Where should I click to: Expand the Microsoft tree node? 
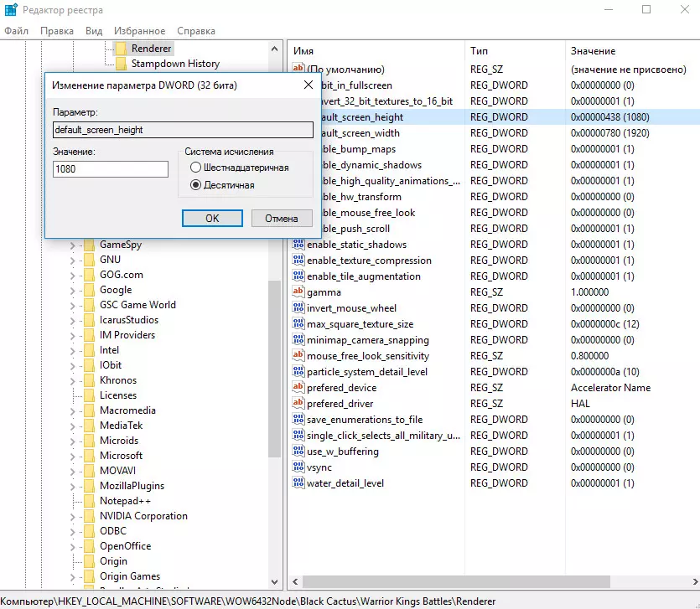[72, 457]
